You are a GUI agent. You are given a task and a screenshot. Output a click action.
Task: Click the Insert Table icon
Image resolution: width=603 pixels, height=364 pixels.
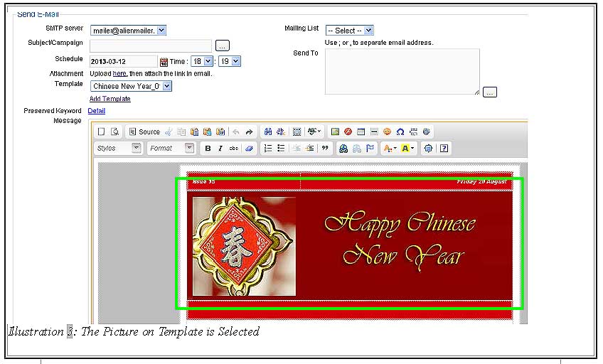(x=361, y=132)
